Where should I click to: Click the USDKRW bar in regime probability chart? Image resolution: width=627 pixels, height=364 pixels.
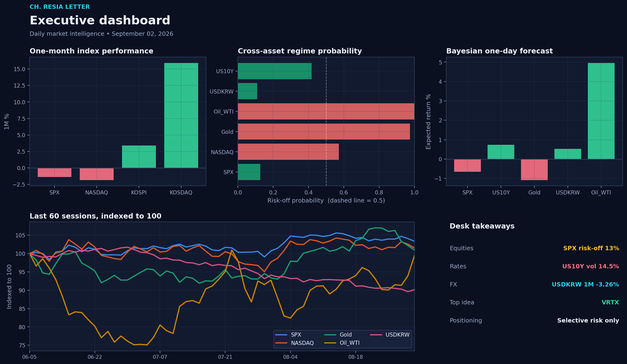pyautogui.click(x=248, y=91)
